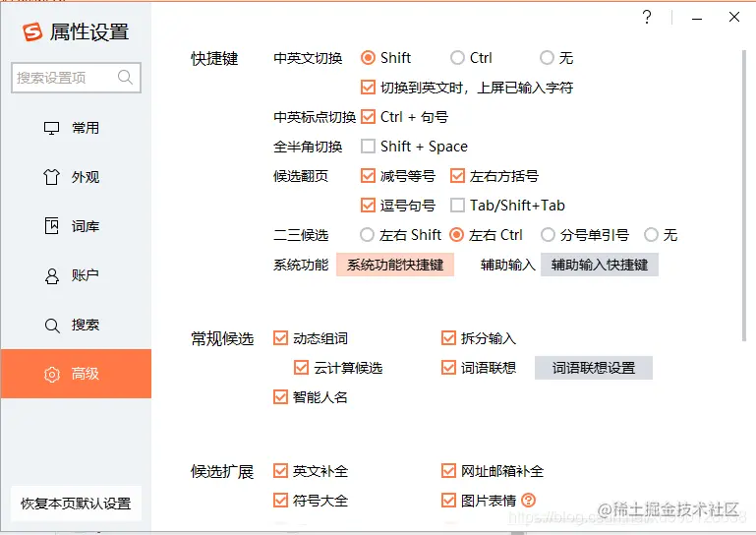Toggle 逗号句号 checkbox
The image size is (756, 535).
coord(368,206)
